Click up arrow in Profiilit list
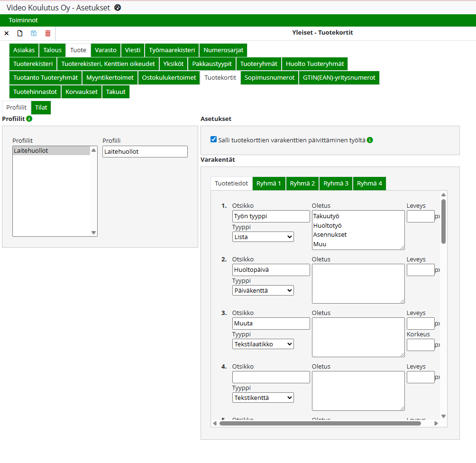This screenshot has height=463, width=476. [x=93, y=150]
